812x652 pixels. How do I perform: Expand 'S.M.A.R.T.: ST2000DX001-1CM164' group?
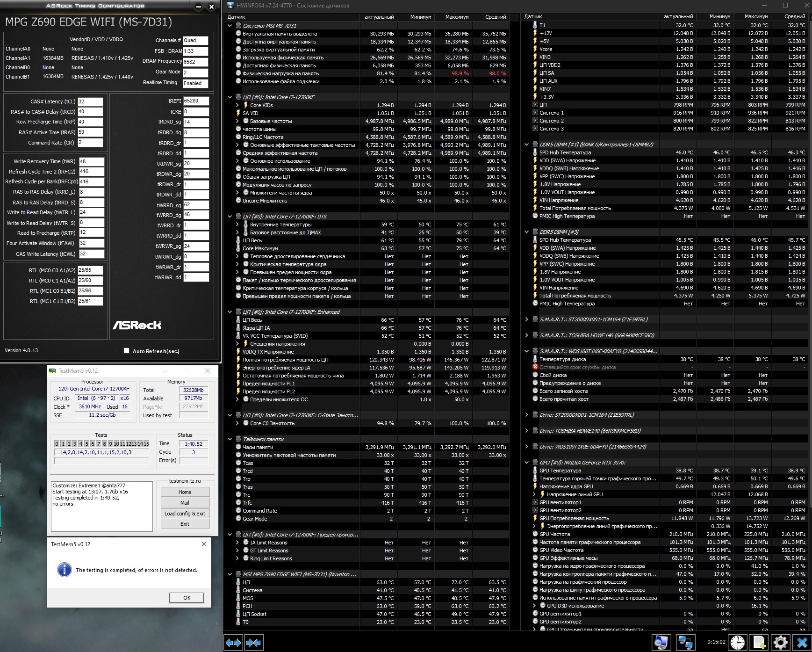coord(527,319)
